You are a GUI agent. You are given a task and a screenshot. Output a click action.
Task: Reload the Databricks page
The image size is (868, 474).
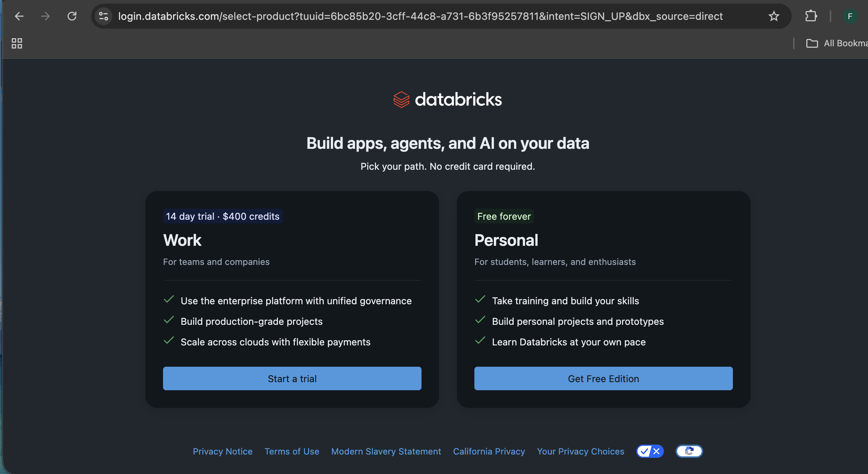coord(72,16)
